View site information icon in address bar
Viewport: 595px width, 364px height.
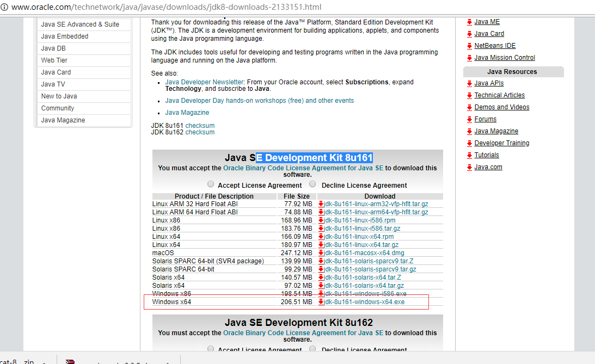[4, 7]
